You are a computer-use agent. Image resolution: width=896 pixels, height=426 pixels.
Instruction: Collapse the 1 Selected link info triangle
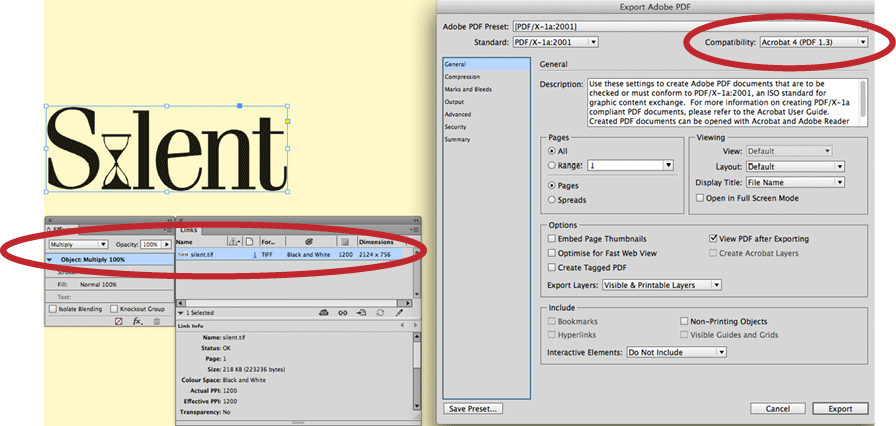click(181, 313)
